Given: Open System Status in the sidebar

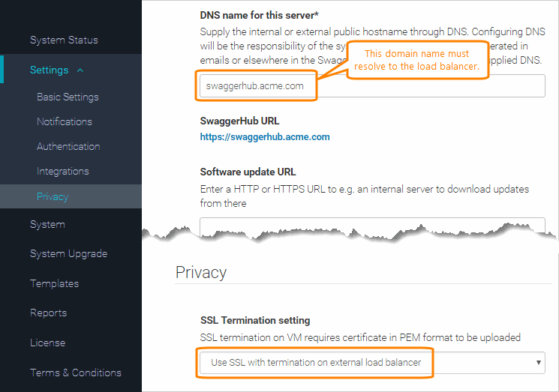Looking at the screenshot, I should 64,40.
